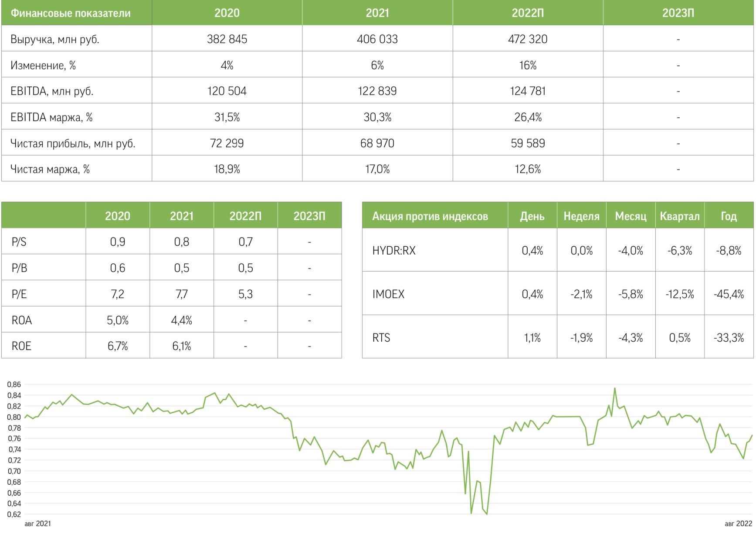This screenshot has height=534, width=756.
Task: Click the 'Изменение, %' row label
Action: point(43,65)
